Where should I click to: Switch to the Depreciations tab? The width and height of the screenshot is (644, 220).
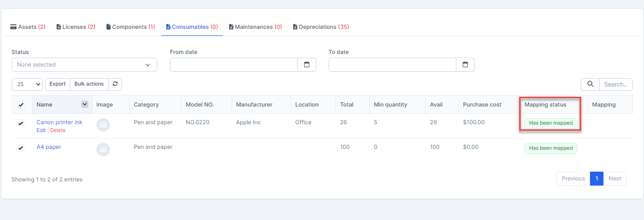(x=321, y=27)
